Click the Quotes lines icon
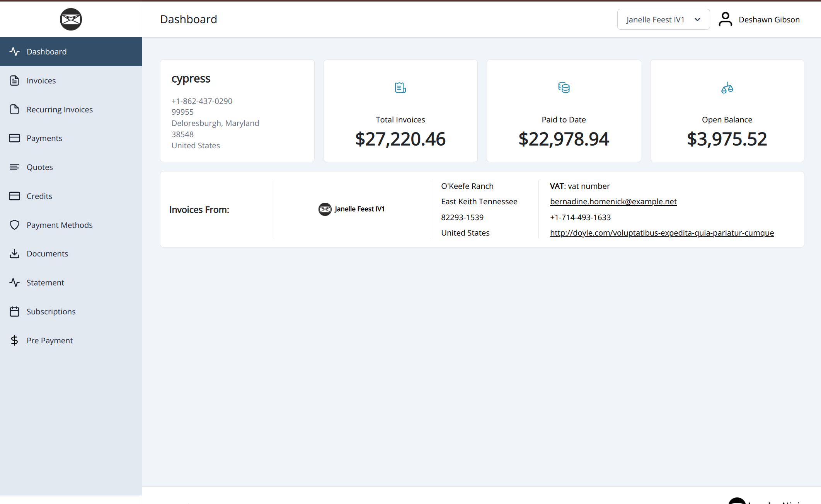821x504 pixels. 14,167
